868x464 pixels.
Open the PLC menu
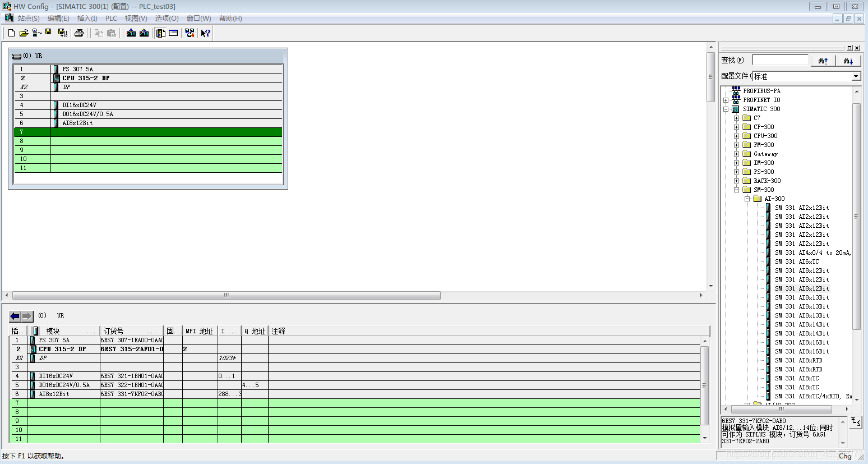point(111,19)
